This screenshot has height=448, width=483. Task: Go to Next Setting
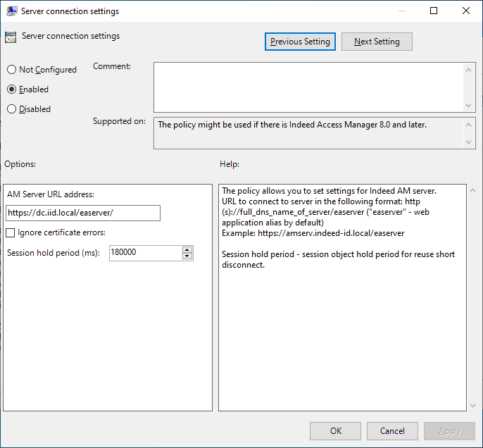[377, 42]
